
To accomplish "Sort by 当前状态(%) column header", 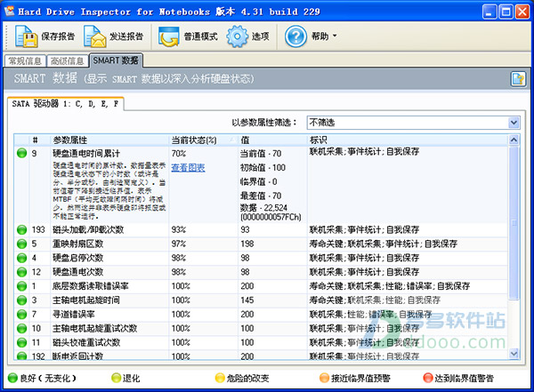I will click(204, 140).
